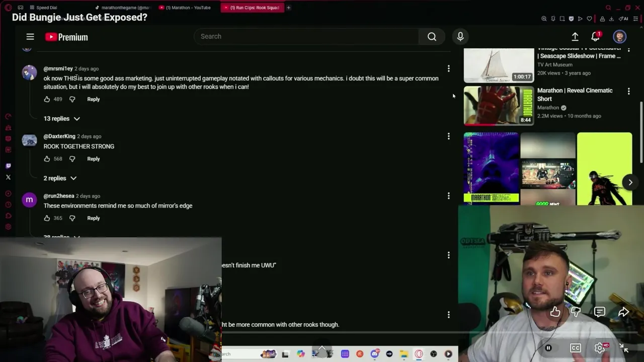Open browser downloads icon in toolbar
This screenshot has width=644, height=362.
tap(611, 19)
